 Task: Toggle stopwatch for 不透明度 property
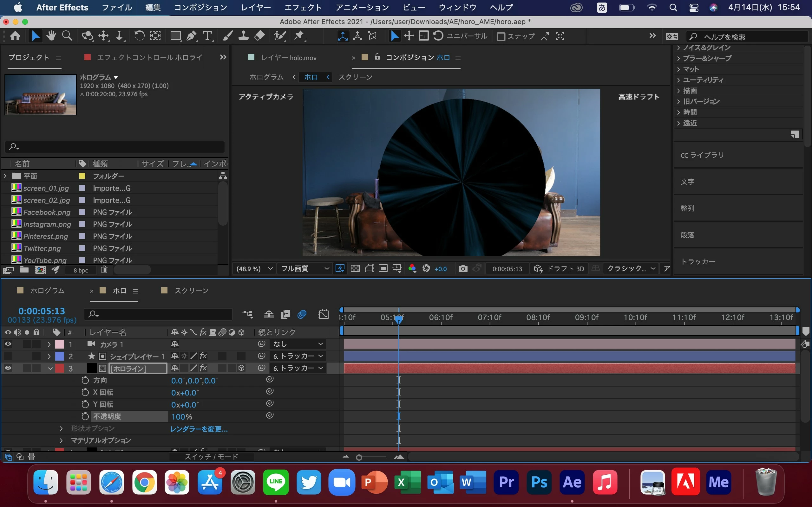[85, 416]
